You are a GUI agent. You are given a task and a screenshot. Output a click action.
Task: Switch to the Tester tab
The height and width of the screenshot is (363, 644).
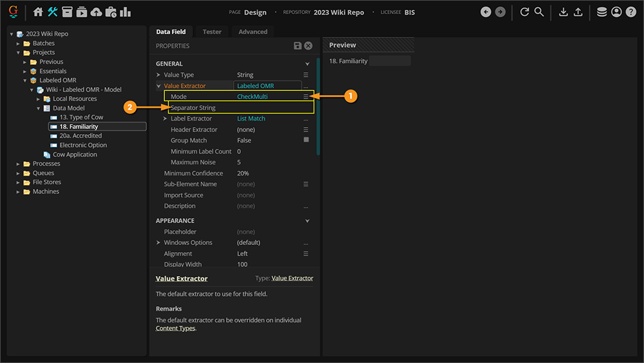[x=212, y=32]
